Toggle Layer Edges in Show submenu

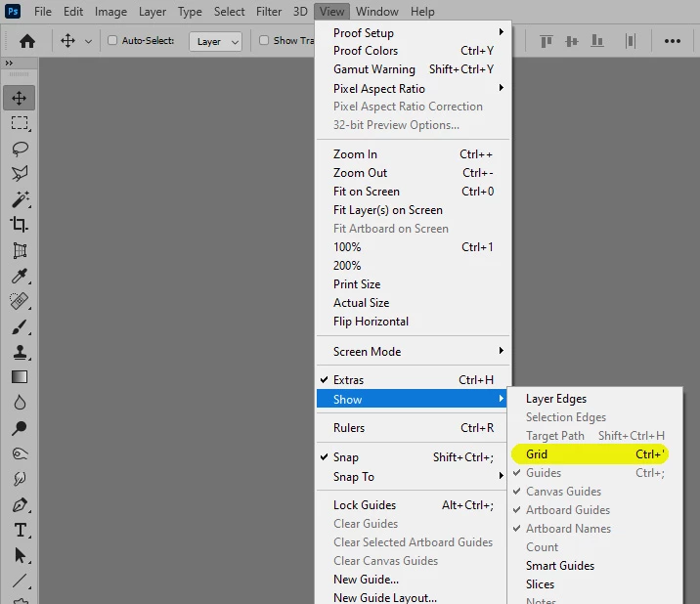coord(595,399)
